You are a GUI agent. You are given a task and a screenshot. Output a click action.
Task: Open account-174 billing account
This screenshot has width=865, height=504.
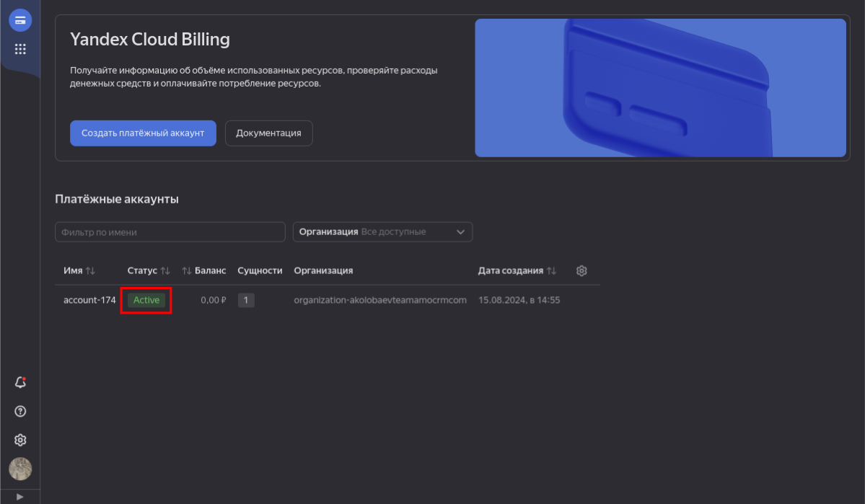(x=89, y=300)
